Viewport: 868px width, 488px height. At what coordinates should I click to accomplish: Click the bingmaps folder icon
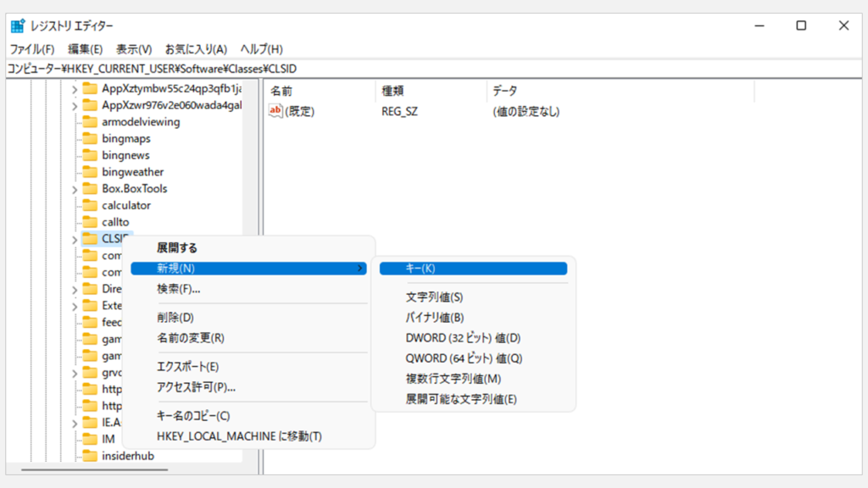tap(90, 138)
